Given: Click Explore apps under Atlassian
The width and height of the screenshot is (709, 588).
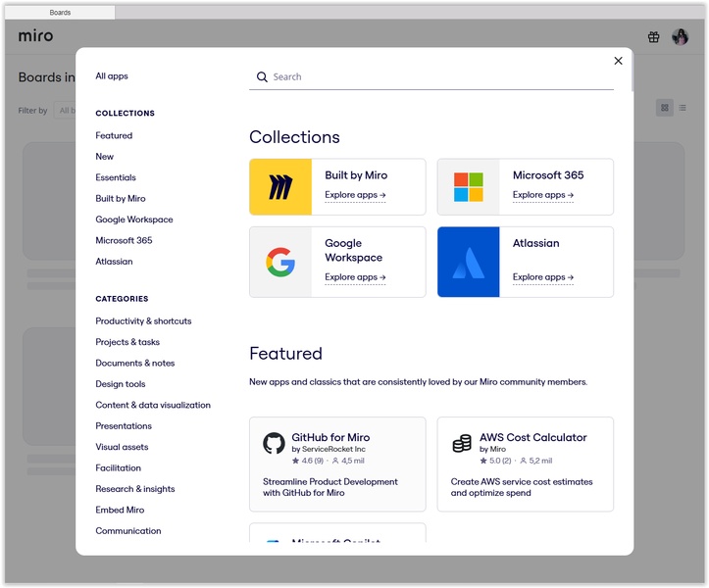Looking at the screenshot, I should 543,277.
